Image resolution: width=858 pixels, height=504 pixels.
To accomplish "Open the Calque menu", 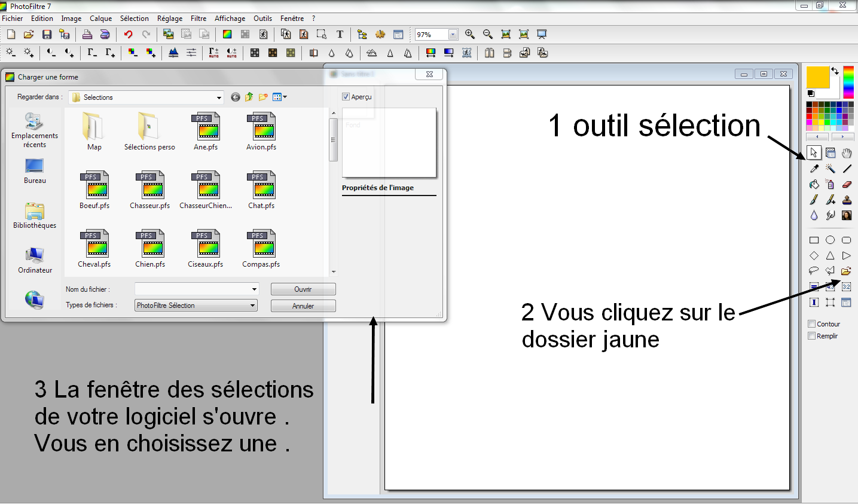I will (101, 19).
